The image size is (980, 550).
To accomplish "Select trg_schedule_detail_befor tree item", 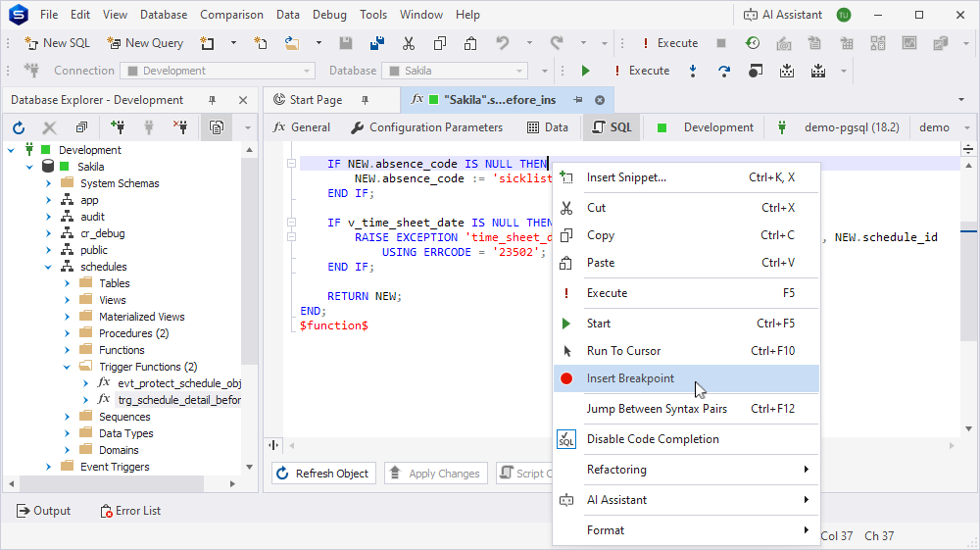I will coord(178,400).
